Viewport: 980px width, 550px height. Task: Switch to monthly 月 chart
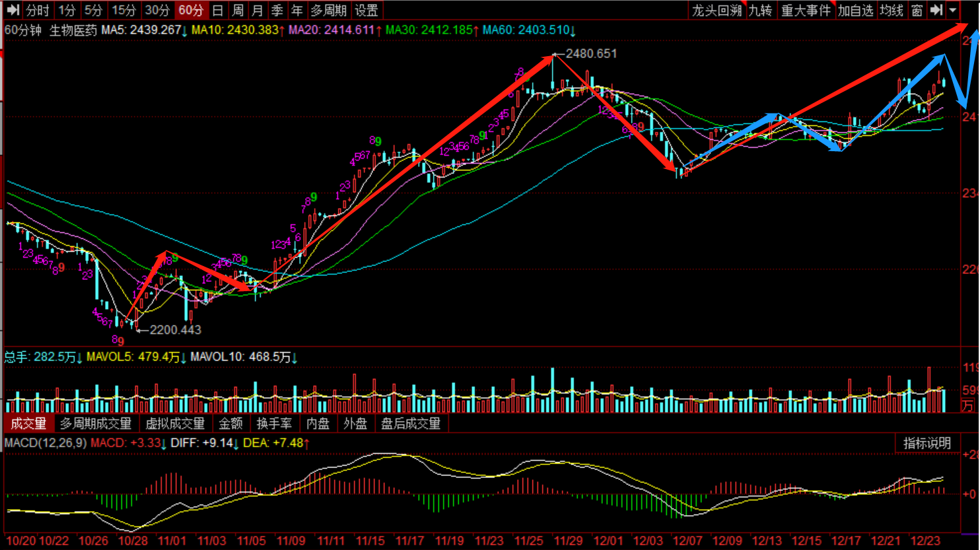coord(258,10)
